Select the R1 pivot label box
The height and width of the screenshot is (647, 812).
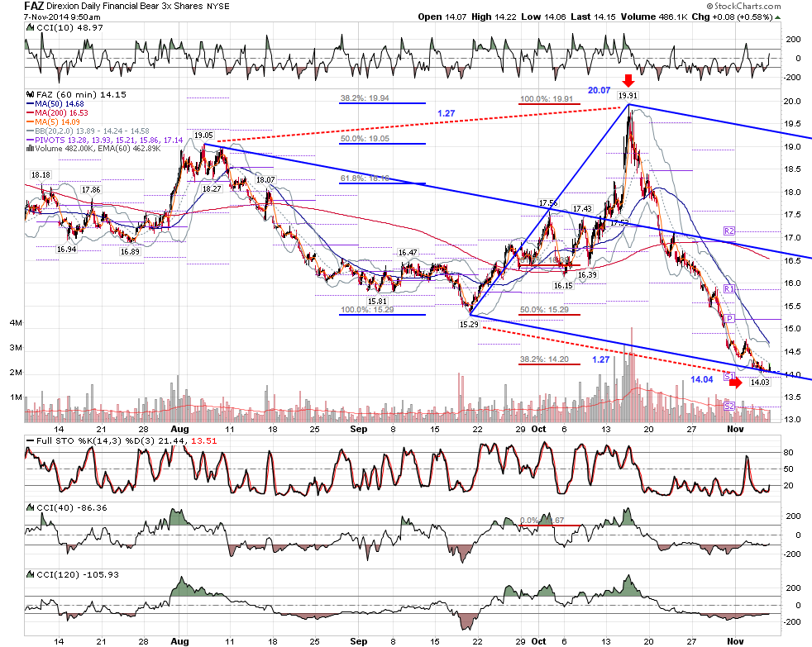click(729, 289)
